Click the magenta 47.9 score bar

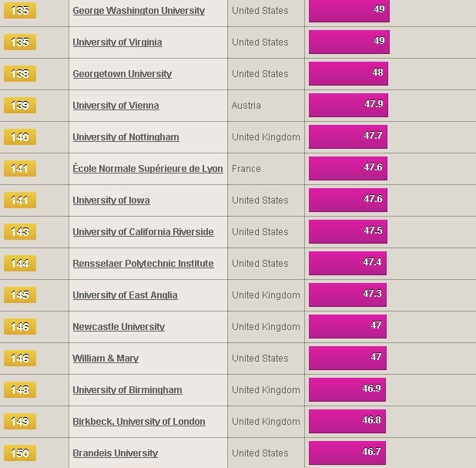[x=348, y=105]
